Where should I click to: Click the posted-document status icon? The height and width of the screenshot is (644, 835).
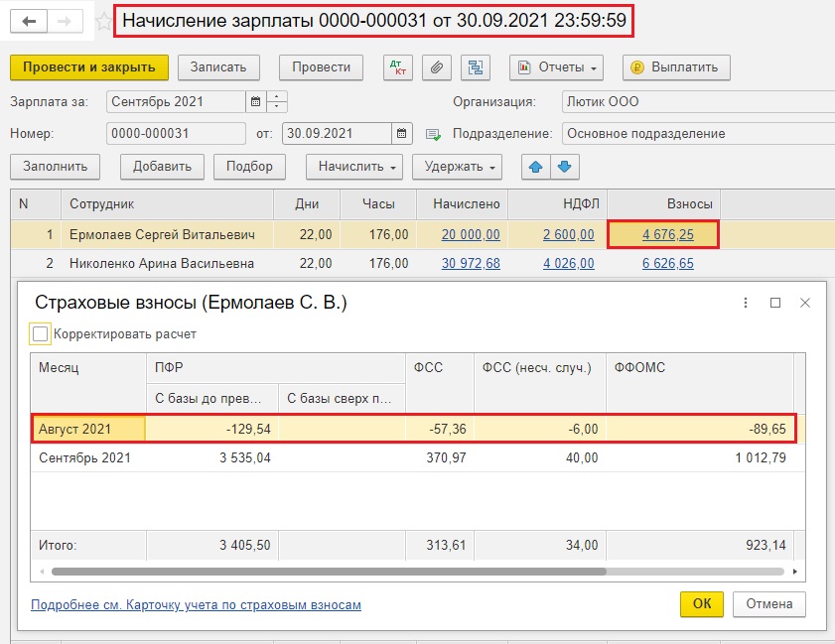(x=433, y=134)
